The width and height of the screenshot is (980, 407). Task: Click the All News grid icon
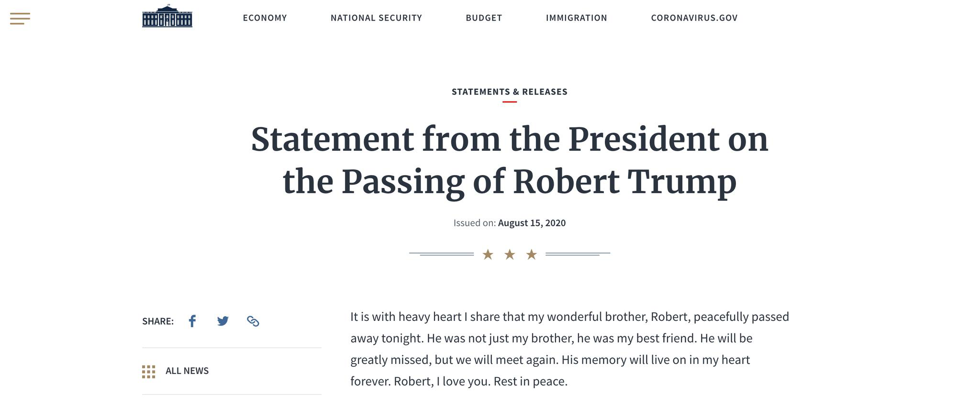click(148, 372)
